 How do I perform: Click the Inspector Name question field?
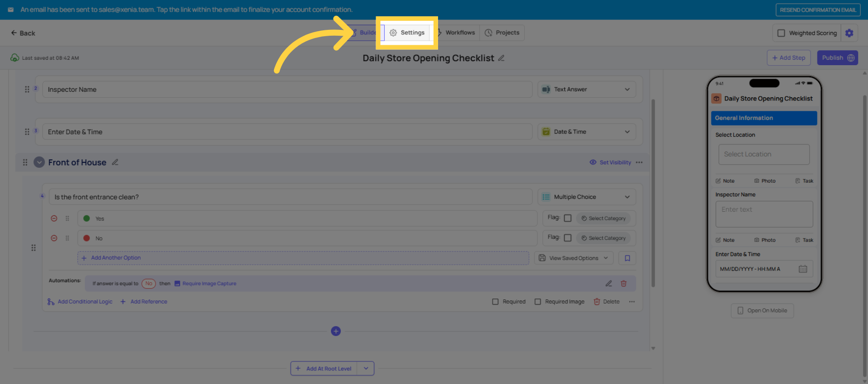(x=287, y=90)
